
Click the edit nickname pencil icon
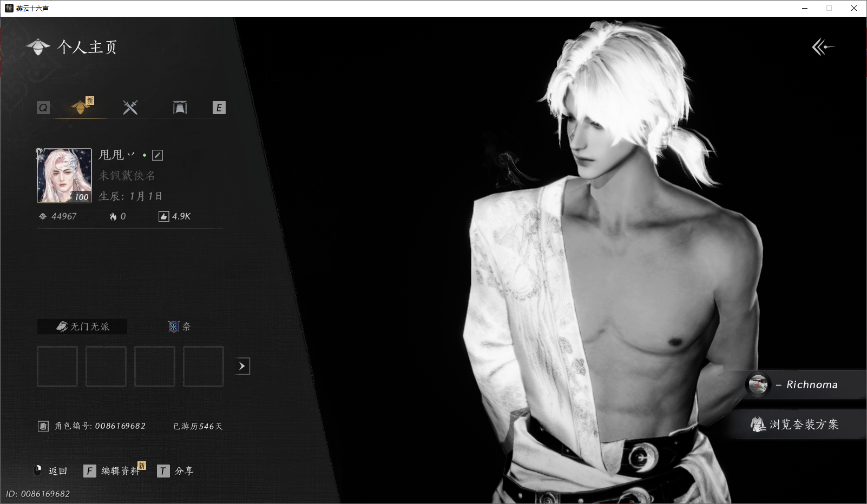(x=157, y=155)
